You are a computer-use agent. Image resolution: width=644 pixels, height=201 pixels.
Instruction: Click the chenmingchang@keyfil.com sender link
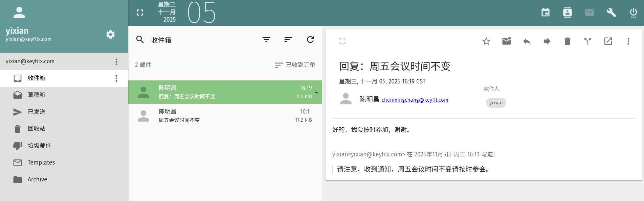tap(415, 100)
